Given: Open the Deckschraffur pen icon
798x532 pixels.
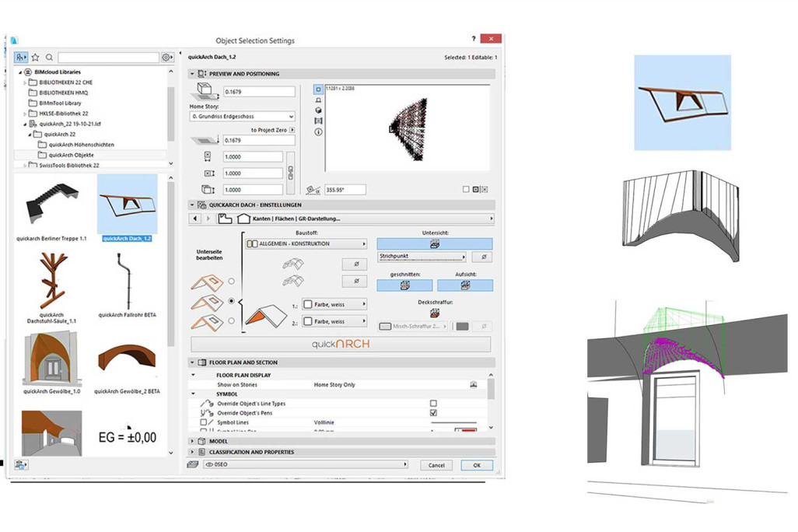Looking at the screenshot, I should [435, 313].
